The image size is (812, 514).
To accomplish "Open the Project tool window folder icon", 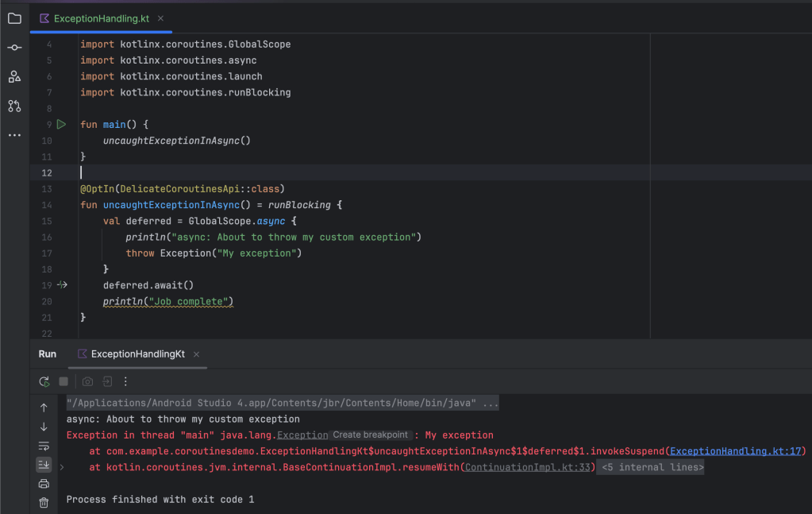I will tap(14, 18).
